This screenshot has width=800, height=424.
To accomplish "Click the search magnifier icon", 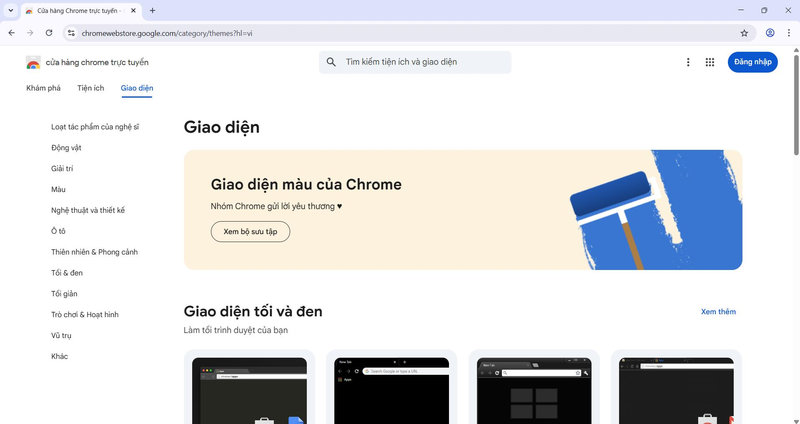I will 331,62.
